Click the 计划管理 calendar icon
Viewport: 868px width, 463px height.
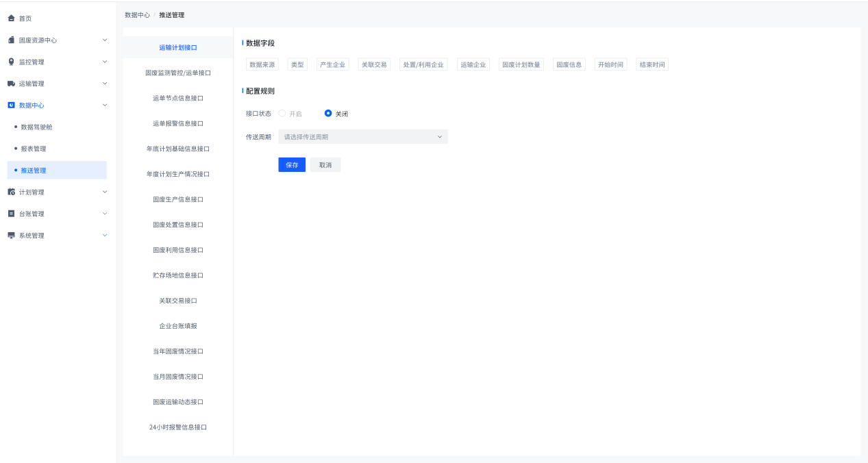[11, 192]
